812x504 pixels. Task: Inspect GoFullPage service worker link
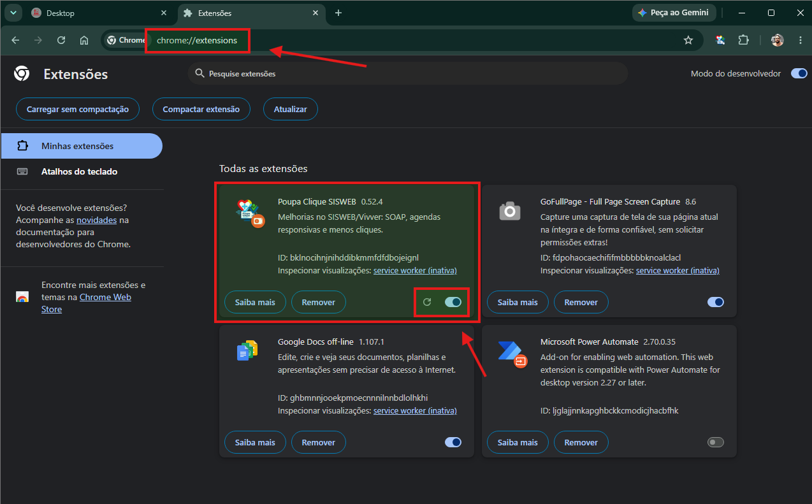tap(678, 270)
